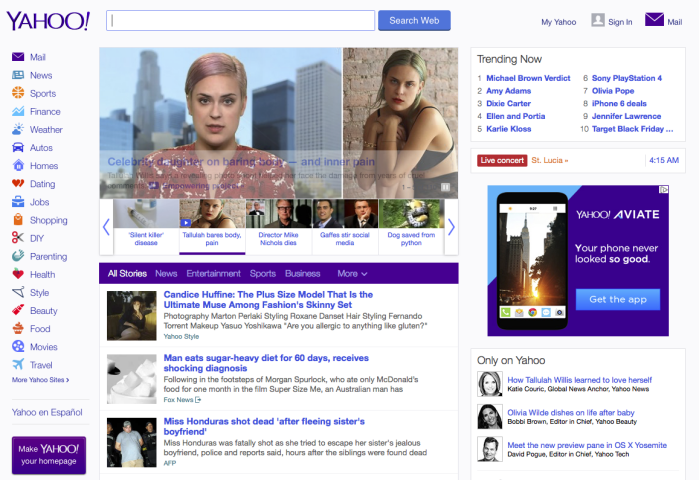Image resolution: width=699 pixels, height=480 pixels.
Task: Open the Food cupcake icon
Action: (18, 328)
